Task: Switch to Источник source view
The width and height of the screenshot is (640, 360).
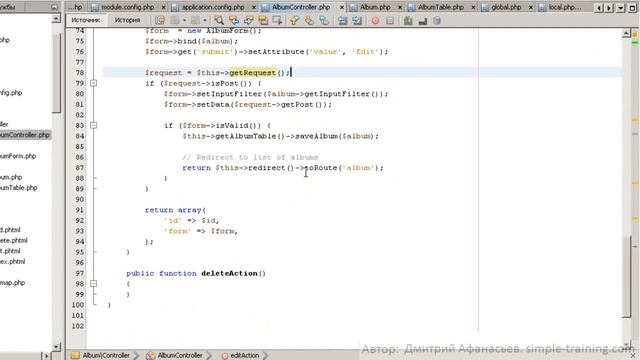Action: [86, 20]
